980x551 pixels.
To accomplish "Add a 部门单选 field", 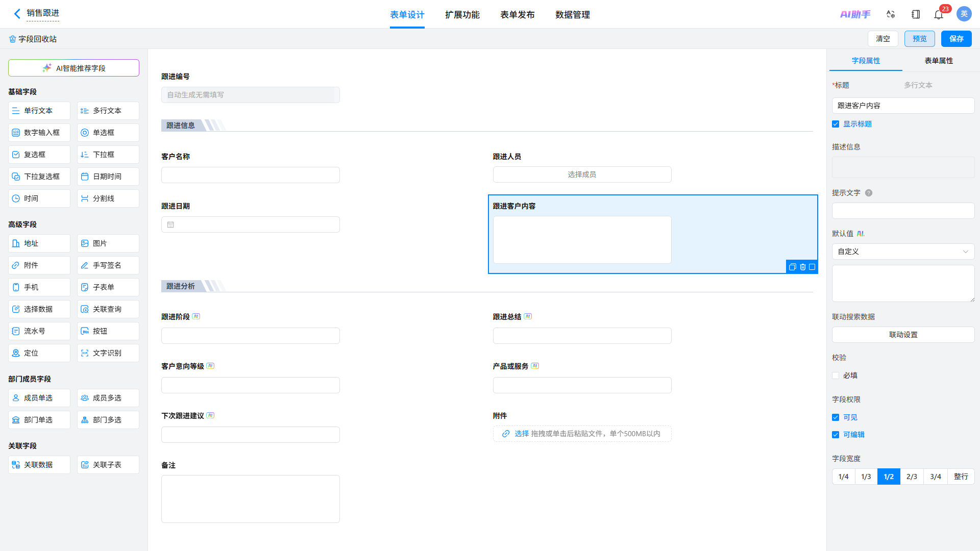I will point(39,420).
